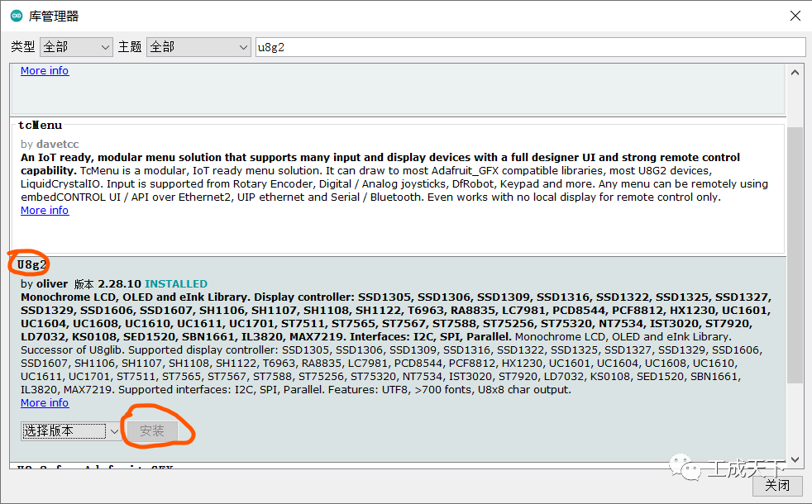Open More info link at top entry
This screenshot has width=812, height=504.
tap(45, 71)
